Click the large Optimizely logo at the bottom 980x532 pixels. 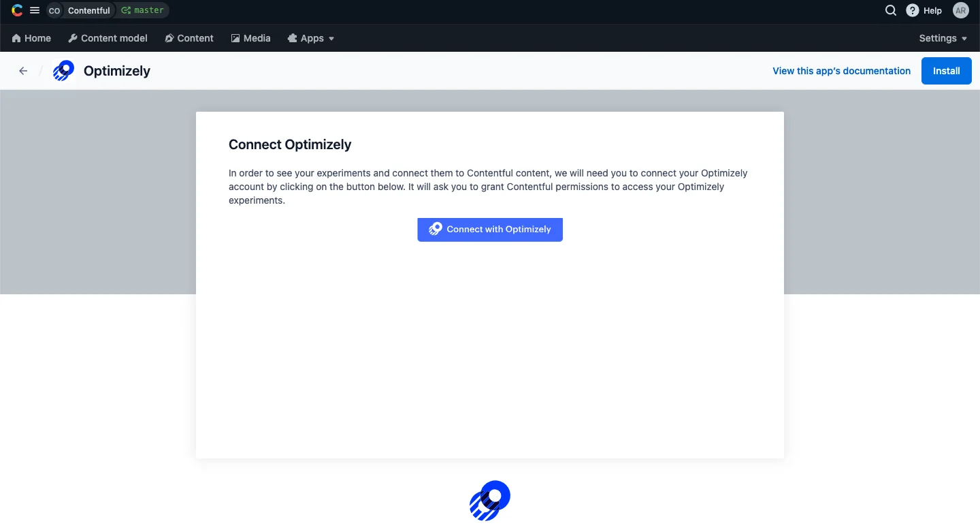click(x=490, y=501)
